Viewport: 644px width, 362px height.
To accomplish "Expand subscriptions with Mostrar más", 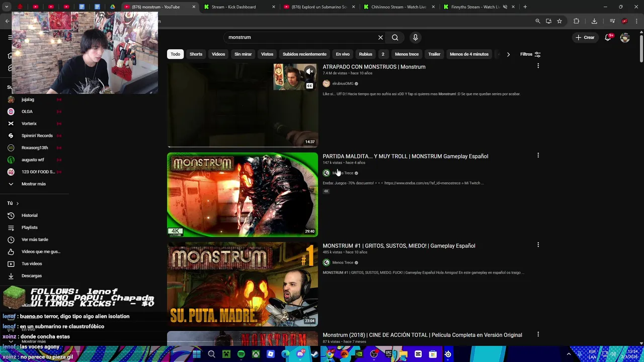I will coord(34,184).
